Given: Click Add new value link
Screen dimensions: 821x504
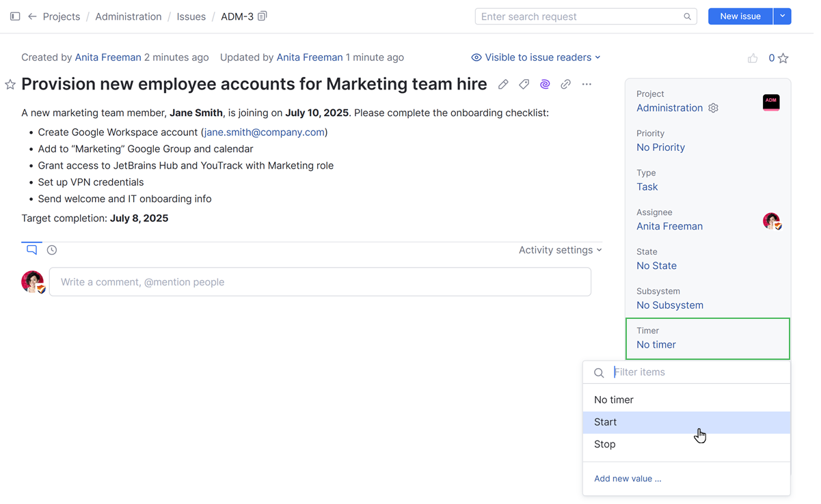Looking at the screenshot, I should coord(628,479).
